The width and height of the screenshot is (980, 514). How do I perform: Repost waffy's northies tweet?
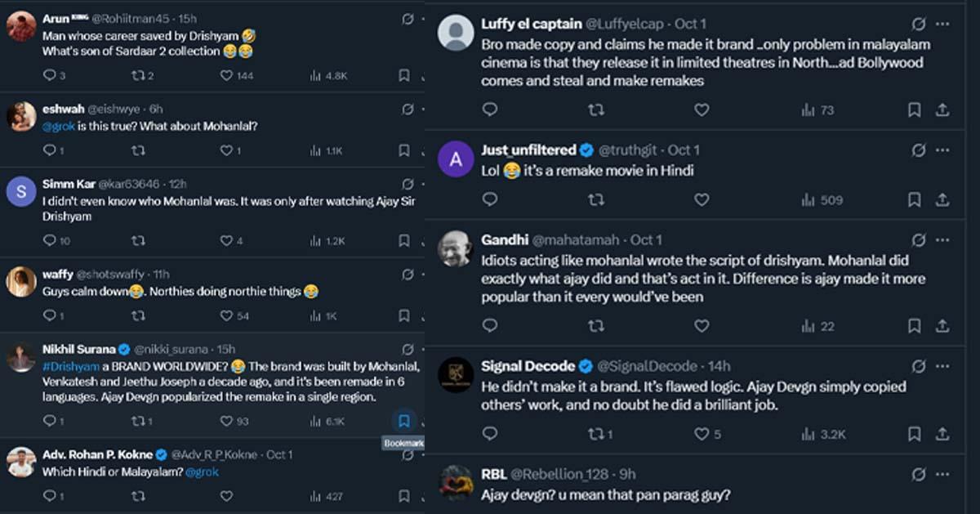[x=138, y=315]
